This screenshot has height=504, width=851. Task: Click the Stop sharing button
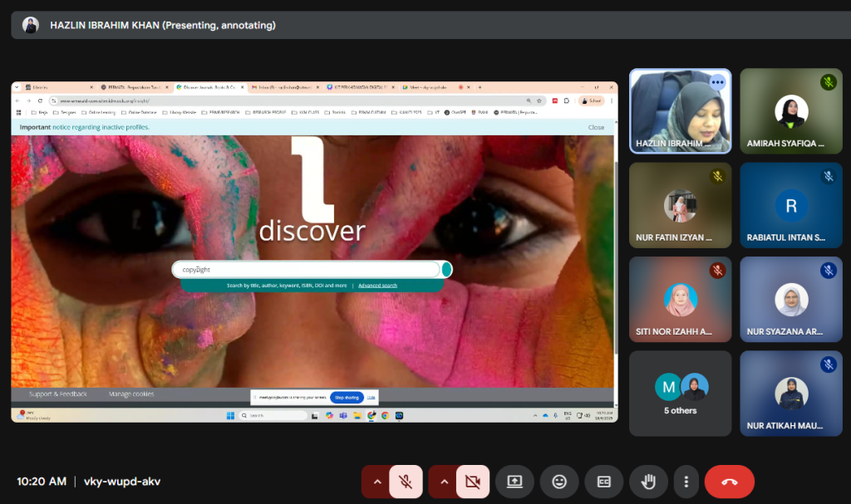point(347,398)
